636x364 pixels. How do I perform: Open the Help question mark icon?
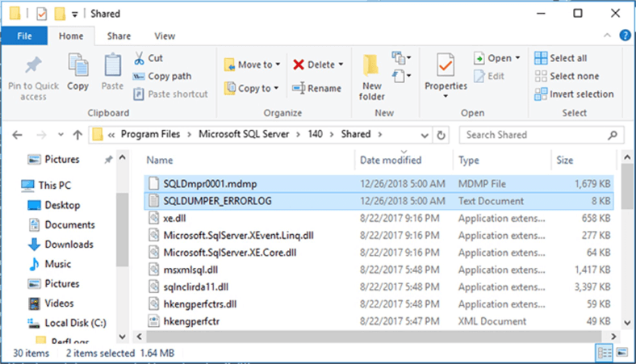625,36
